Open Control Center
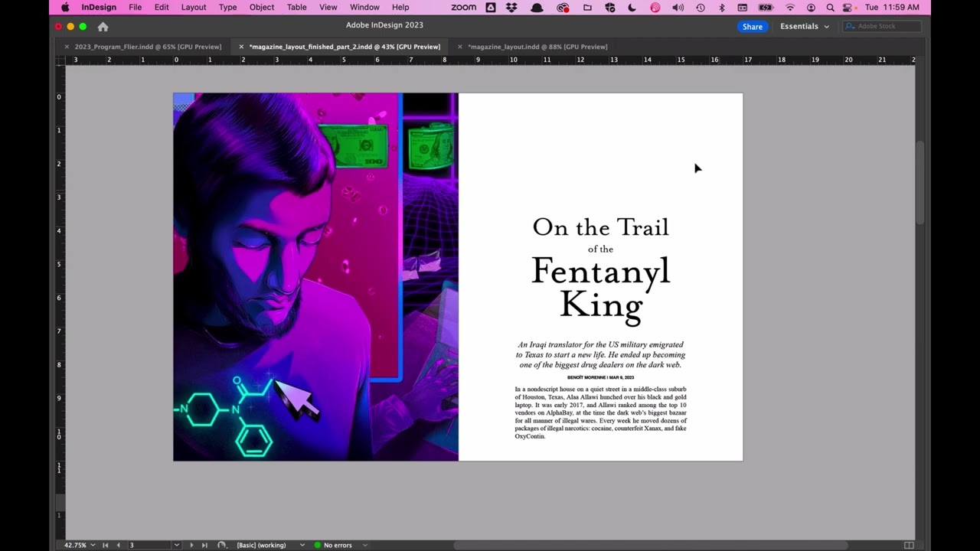Image resolution: width=980 pixels, height=551 pixels. click(x=848, y=8)
